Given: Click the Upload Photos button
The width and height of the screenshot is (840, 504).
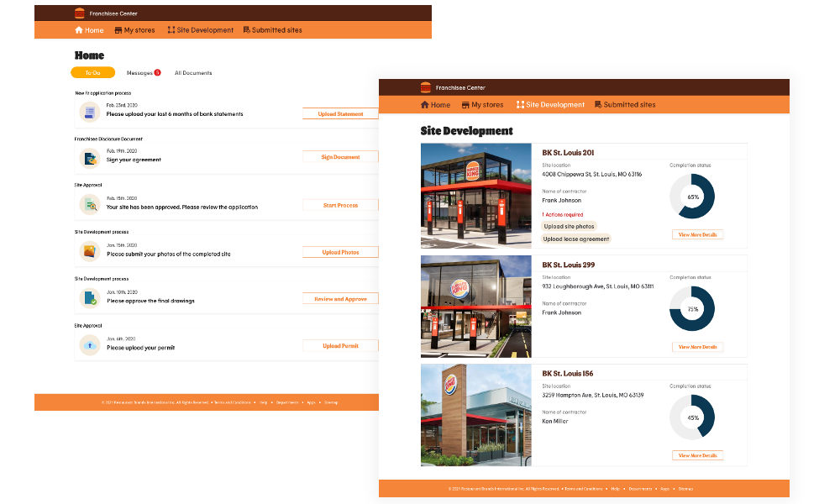Looking at the screenshot, I should pyautogui.click(x=340, y=252).
